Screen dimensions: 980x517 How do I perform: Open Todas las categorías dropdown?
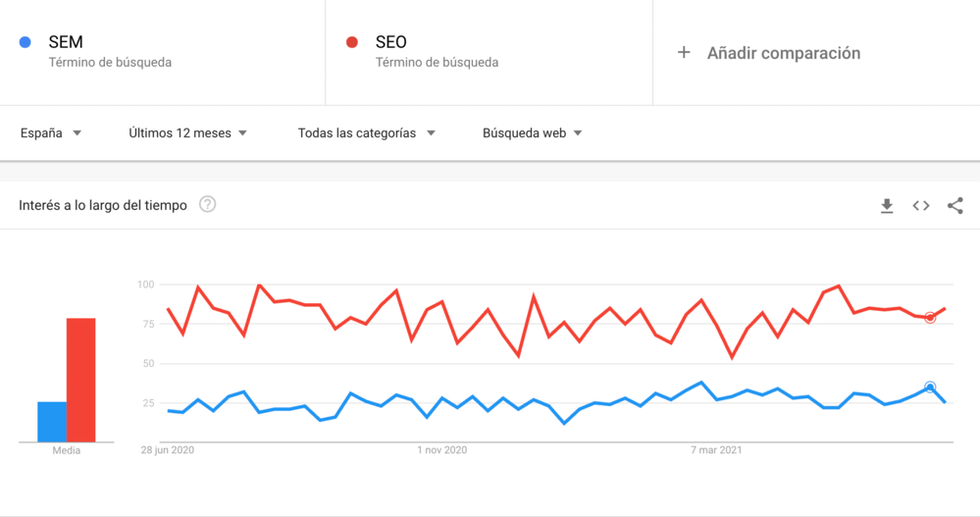coord(366,133)
